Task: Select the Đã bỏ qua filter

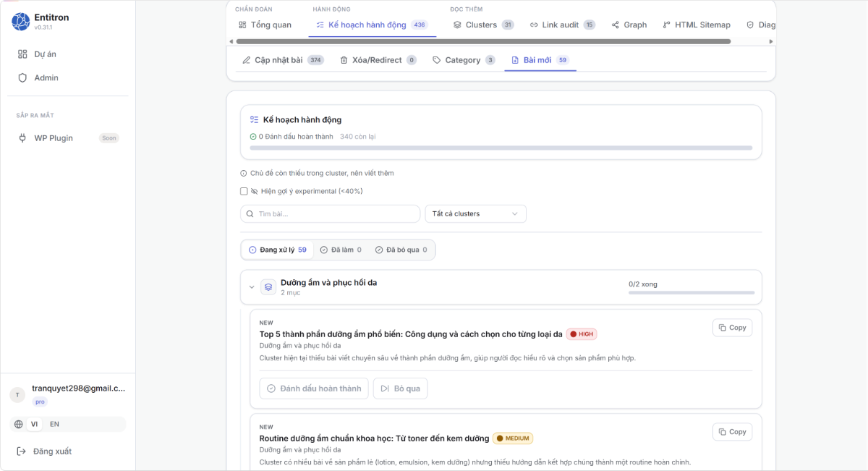Action: 401,250
